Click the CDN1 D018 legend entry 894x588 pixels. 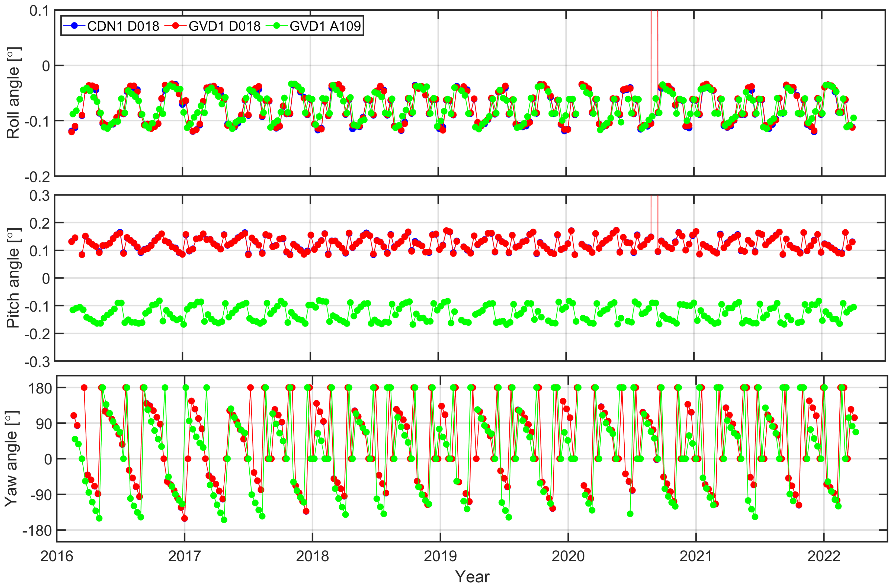coord(112,26)
